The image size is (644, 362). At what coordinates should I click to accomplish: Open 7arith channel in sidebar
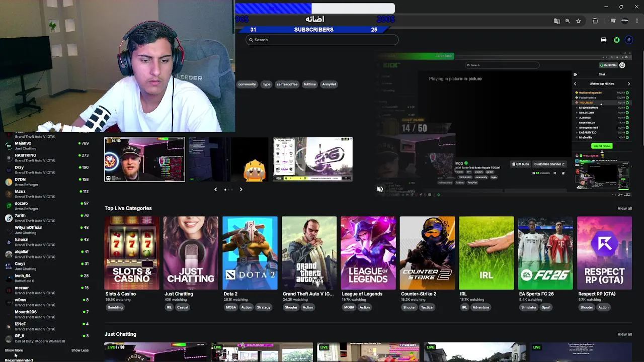(46, 218)
